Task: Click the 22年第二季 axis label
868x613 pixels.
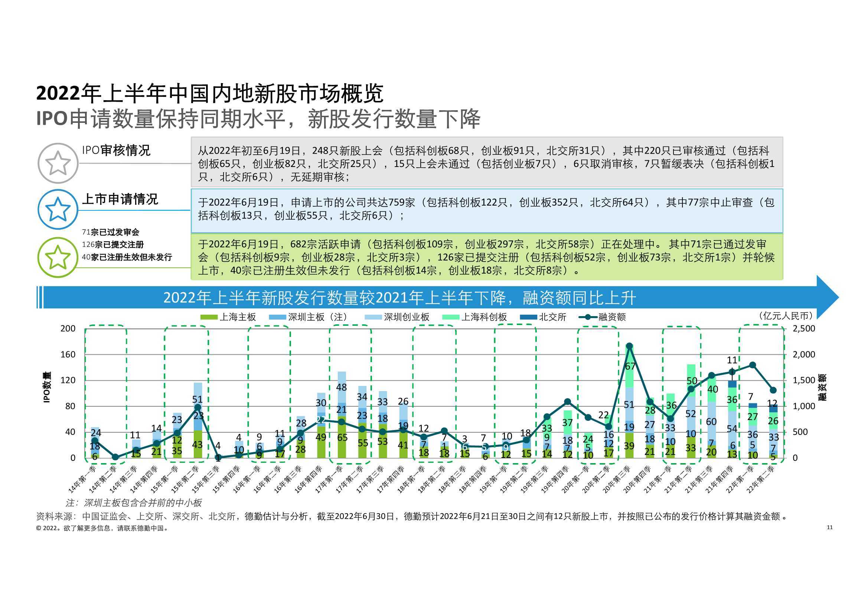Action: point(761,480)
